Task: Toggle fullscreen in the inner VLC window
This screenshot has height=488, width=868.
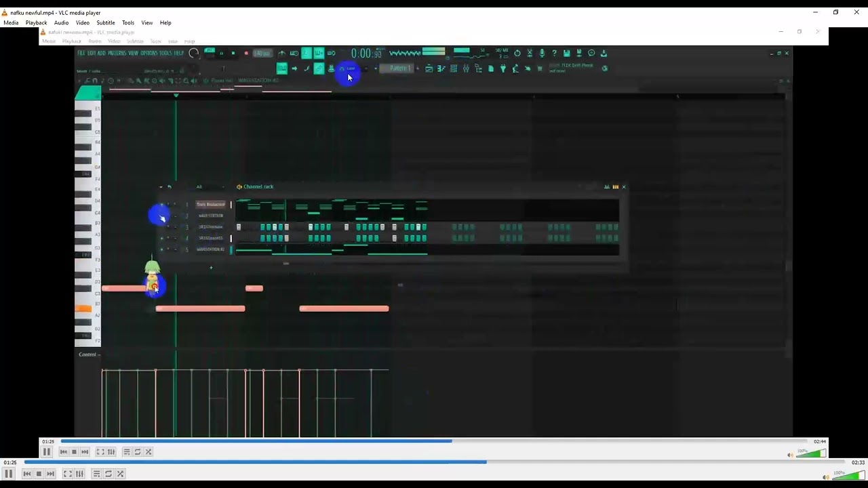Action: point(100,452)
